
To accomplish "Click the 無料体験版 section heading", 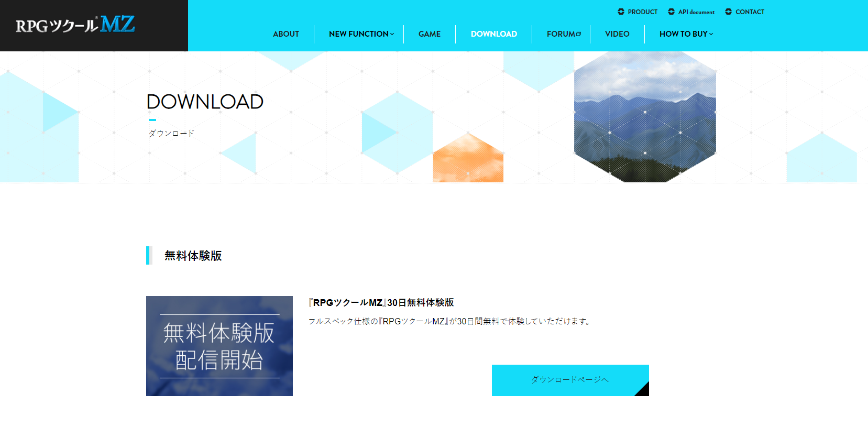I will 193,256.
